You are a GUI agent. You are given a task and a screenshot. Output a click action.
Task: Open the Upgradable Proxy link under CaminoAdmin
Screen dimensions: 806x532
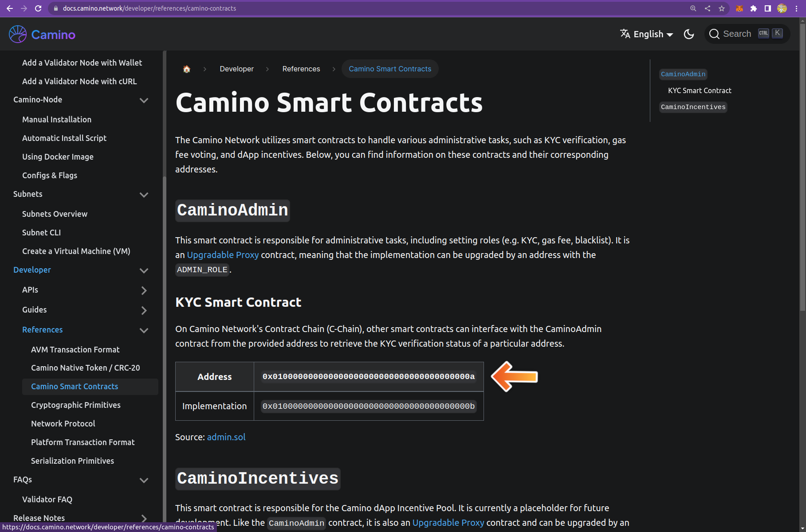point(223,255)
